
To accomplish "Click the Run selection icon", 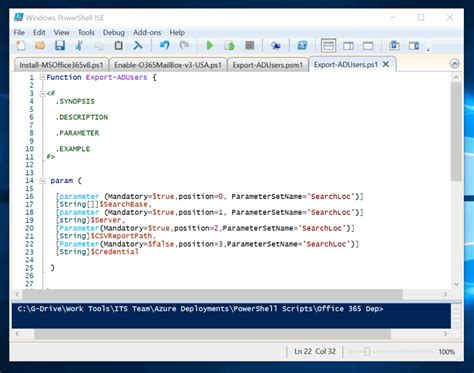I will tap(229, 45).
